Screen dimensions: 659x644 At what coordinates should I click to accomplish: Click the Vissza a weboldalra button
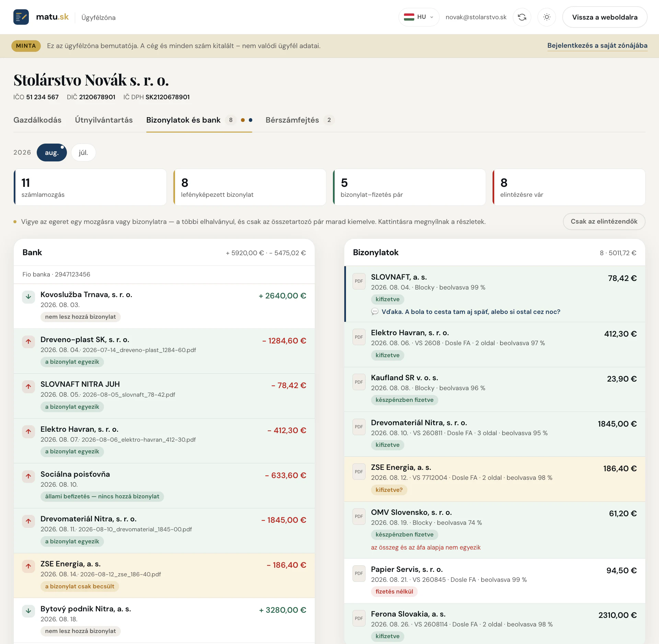(x=605, y=17)
